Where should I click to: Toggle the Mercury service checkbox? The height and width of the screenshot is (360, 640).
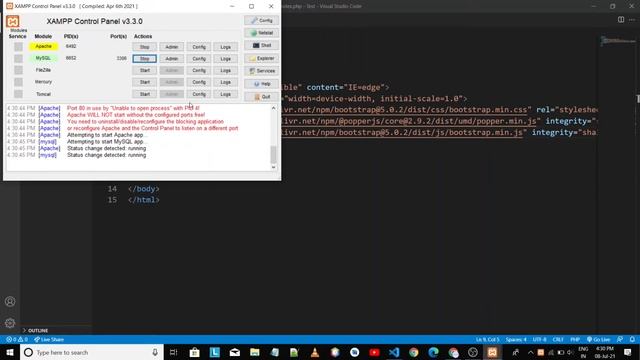coord(18,82)
